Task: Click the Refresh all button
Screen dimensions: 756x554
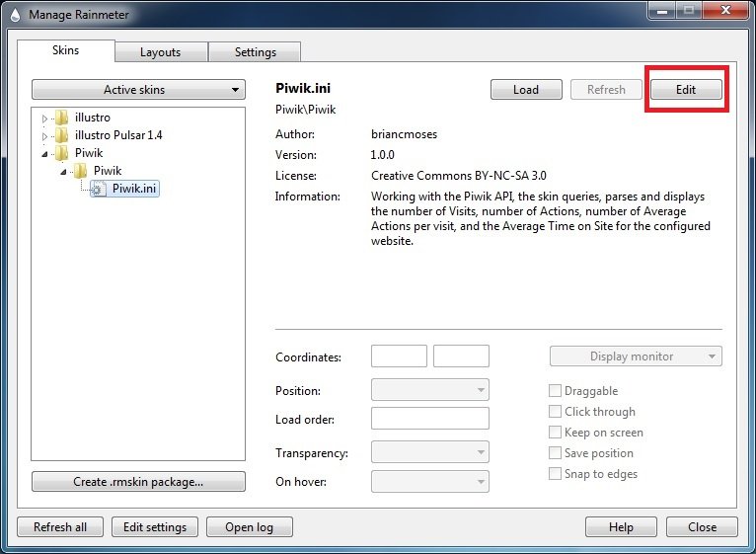Action: coord(60,527)
